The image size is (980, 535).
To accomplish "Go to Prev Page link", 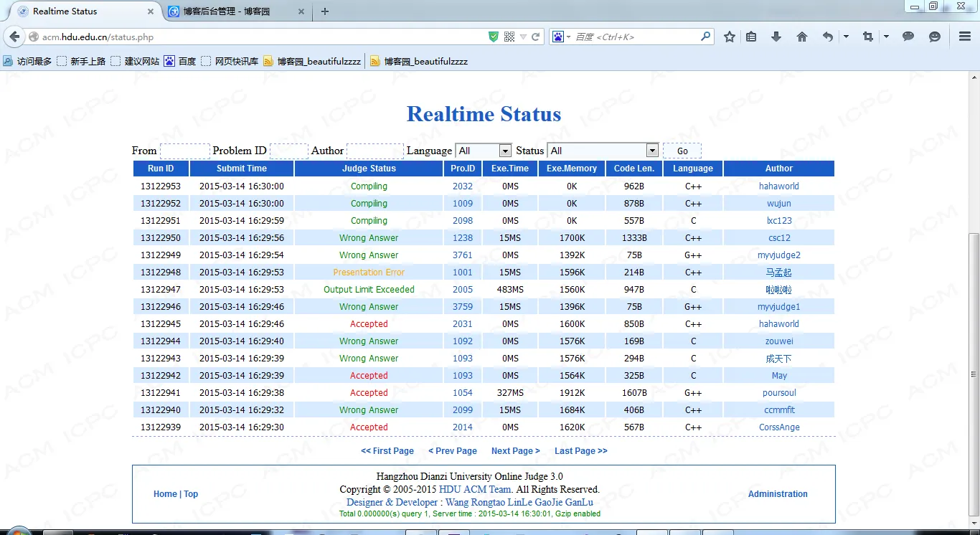I will pyautogui.click(x=453, y=451).
